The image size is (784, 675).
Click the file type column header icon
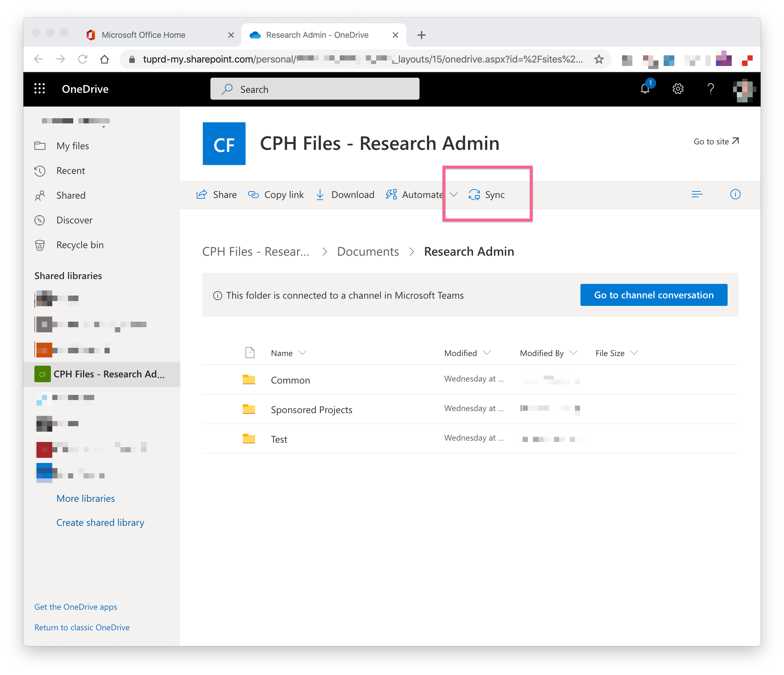click(250, 353)
